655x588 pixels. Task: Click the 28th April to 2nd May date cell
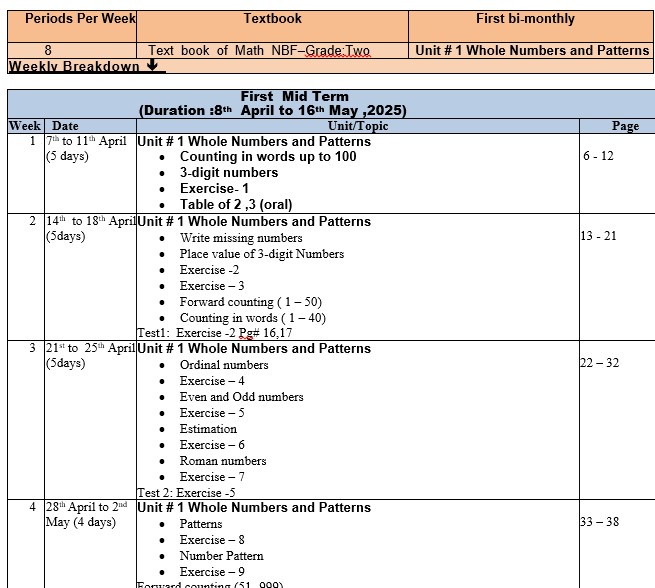pos(87,514)
